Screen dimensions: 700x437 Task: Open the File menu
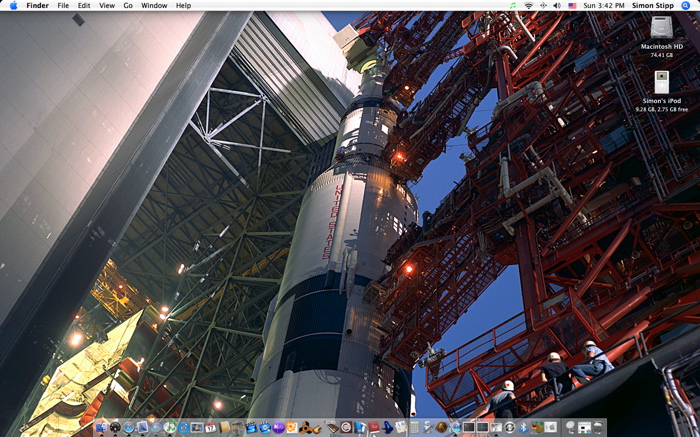(x=63, y=5)
